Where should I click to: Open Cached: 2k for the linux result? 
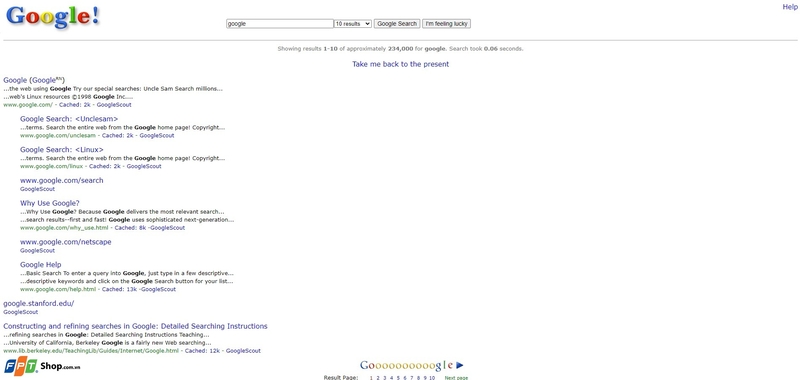(x=105, y=166)
